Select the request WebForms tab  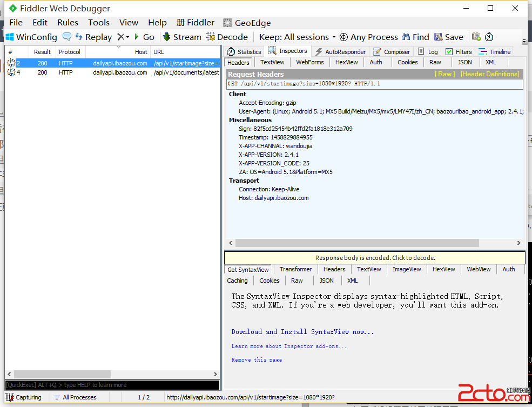(x=310, y=63)
